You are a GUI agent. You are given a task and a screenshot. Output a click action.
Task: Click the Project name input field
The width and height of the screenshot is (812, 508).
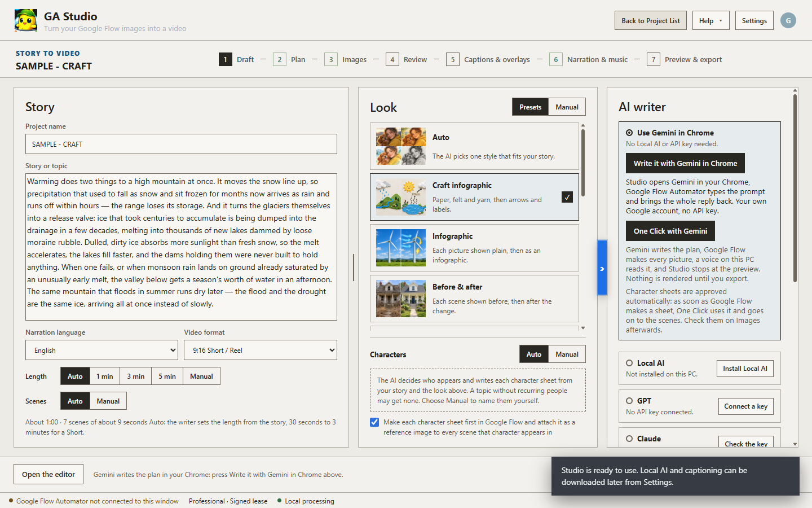pyautogui.click(x=181, y=144)
